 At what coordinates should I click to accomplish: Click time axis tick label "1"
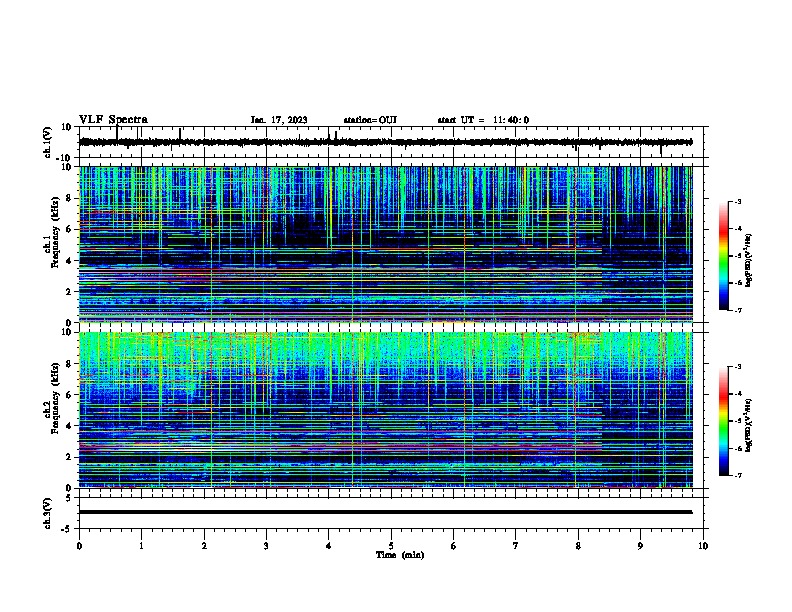141,546
